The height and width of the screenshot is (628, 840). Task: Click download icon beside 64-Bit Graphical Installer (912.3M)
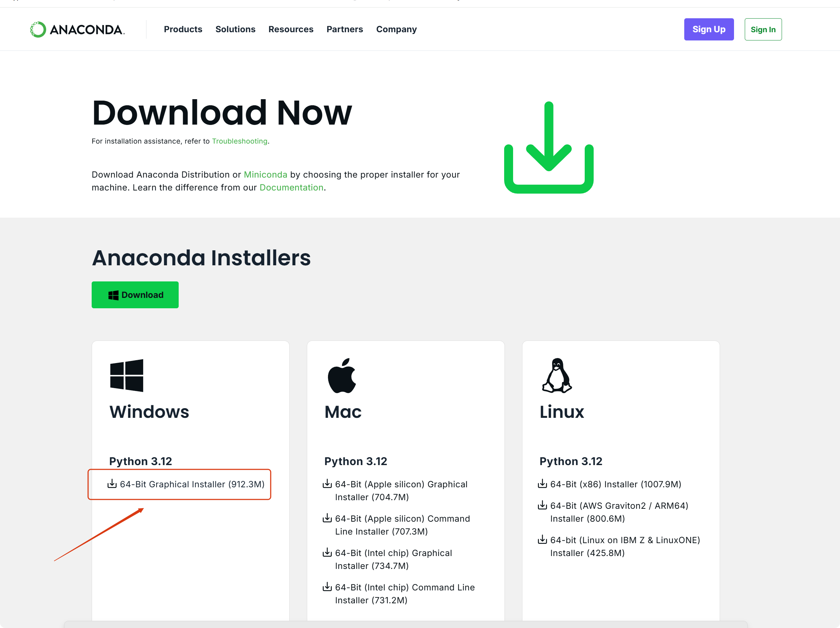(112, 484)
